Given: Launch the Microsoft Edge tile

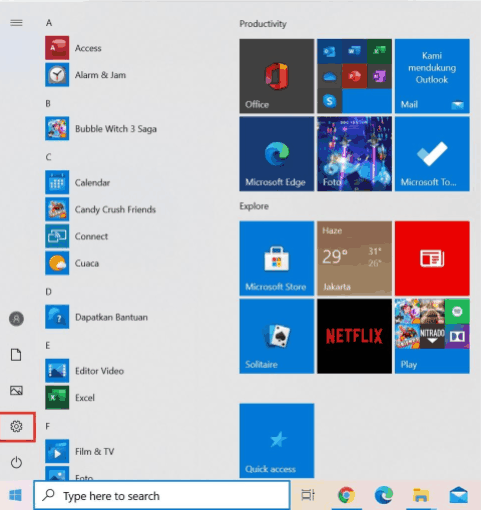Looking at the screenshot, I should [x=277, y=154].
